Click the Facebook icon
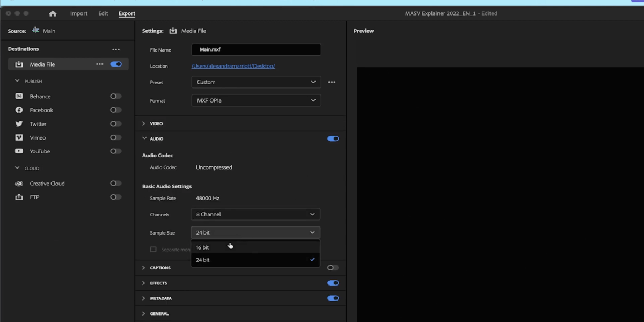The image size is (644, 322). (x=19, y=110)
